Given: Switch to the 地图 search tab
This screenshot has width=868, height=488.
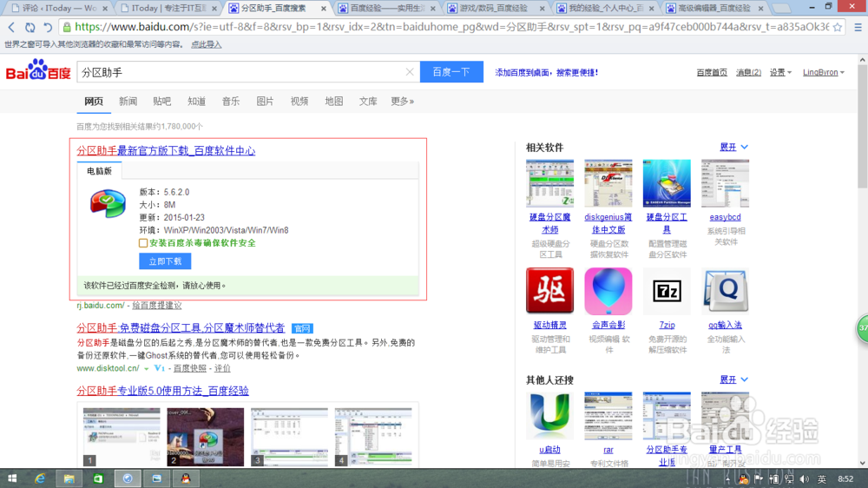Looking at the screenshot, I should 334,102.
